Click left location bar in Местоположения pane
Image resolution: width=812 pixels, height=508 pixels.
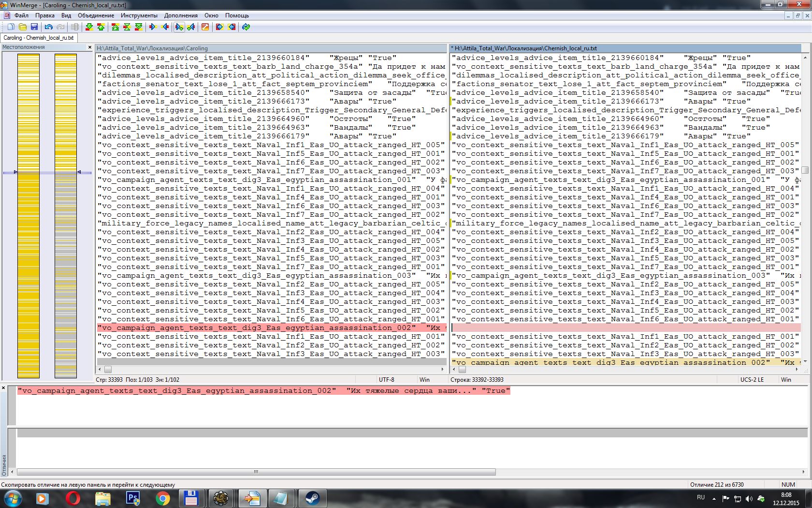tap(29, 216)
